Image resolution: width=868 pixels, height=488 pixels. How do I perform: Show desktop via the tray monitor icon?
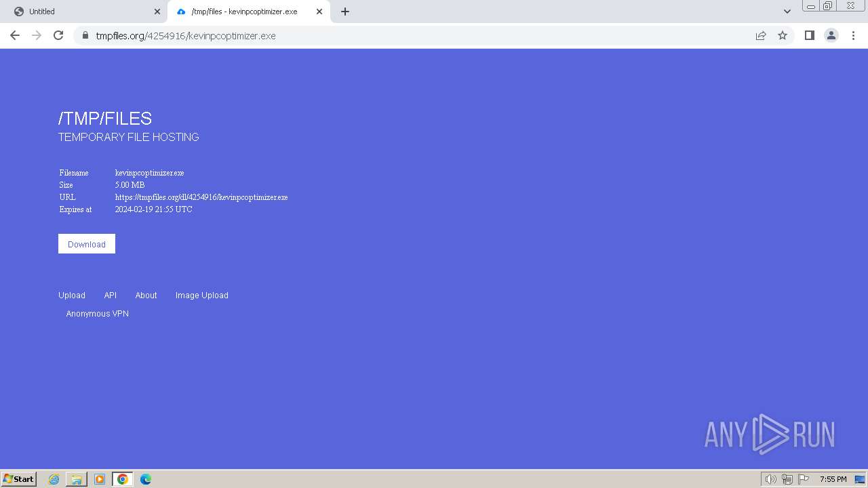(860, 479)
